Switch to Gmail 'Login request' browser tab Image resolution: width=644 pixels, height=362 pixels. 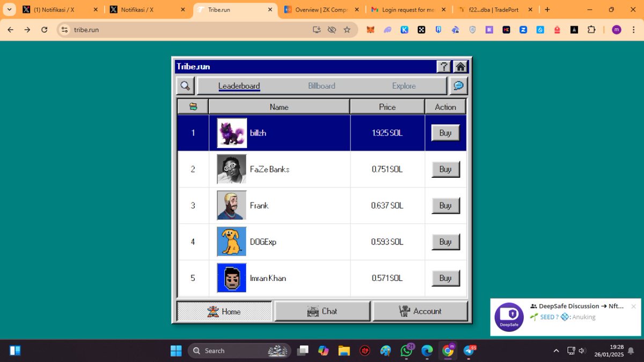408,10
